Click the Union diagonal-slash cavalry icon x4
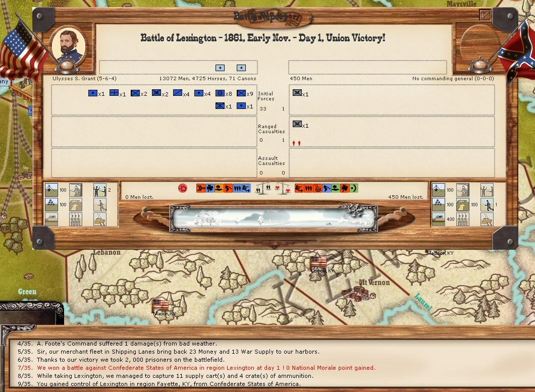 (x=178, y=93)
